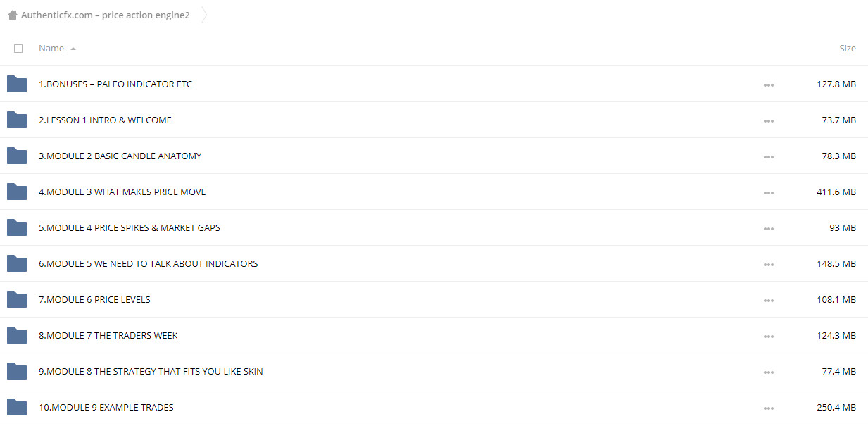Sort list by the Size column
The image size is (868, 426).
point(848,49)
